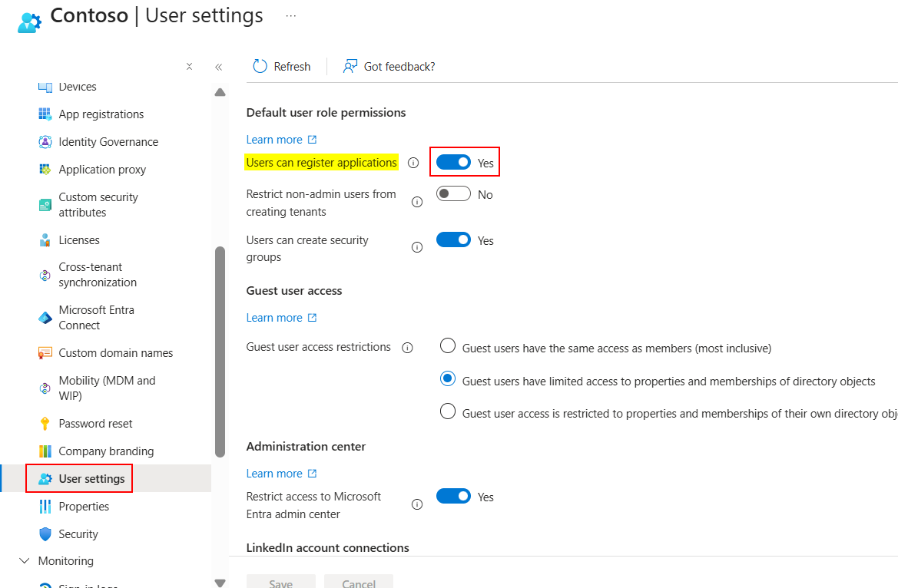Click the Monitoring section label

point(66,561)
